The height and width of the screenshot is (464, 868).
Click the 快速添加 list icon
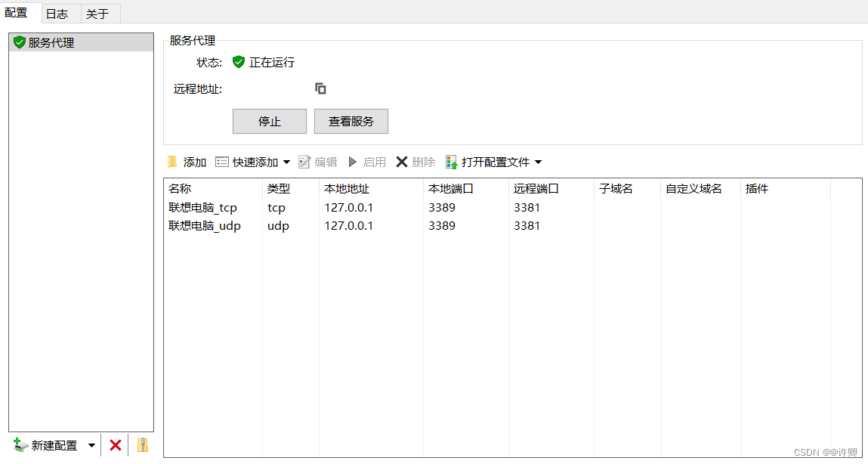[x=222, y=161]
